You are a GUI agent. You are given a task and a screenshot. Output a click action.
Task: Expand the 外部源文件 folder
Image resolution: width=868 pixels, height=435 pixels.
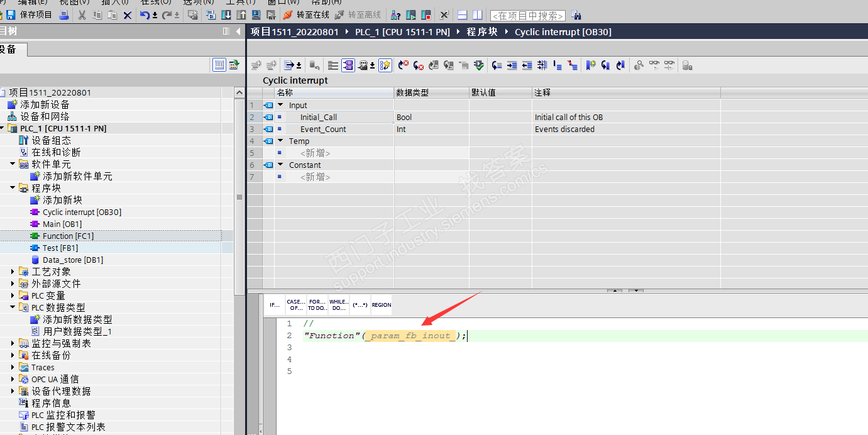[13, 284]
